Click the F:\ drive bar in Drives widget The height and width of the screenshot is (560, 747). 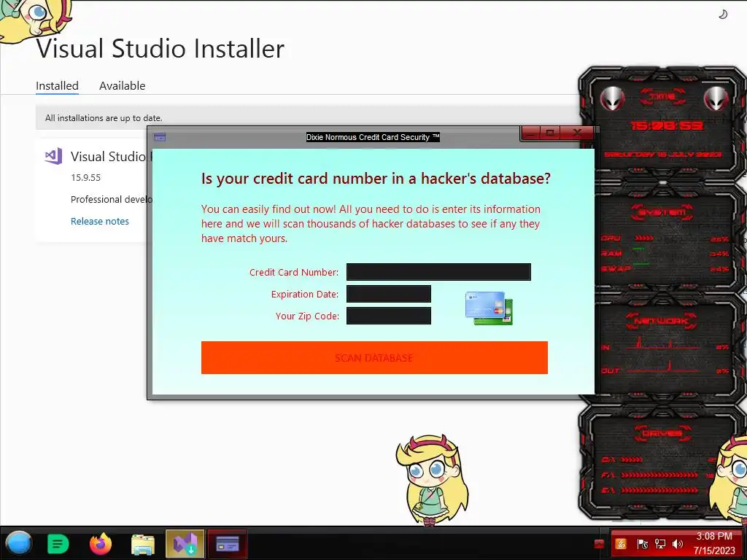(659, 475)
